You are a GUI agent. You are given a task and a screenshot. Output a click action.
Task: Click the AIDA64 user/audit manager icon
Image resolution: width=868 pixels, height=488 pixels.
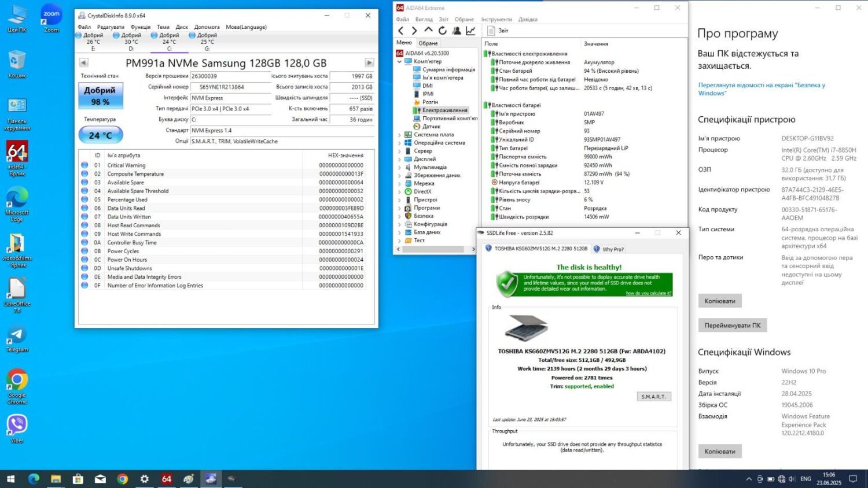457,31
